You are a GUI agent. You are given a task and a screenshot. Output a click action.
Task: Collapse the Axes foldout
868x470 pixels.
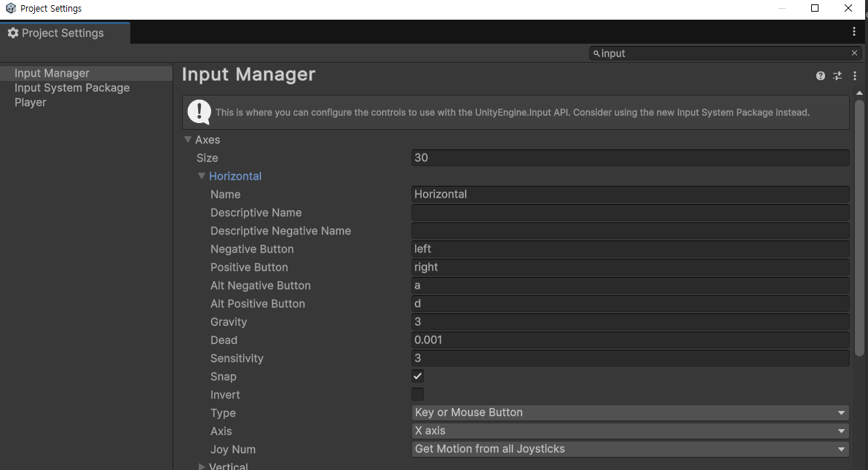pyautogui.click(x=188, y=140)
